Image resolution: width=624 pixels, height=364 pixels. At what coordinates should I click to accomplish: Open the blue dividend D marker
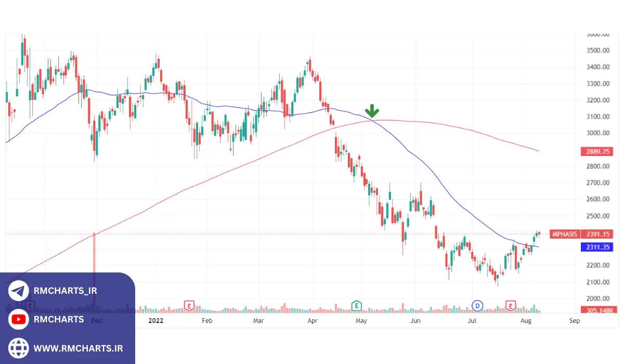click(x=477, y=305)
